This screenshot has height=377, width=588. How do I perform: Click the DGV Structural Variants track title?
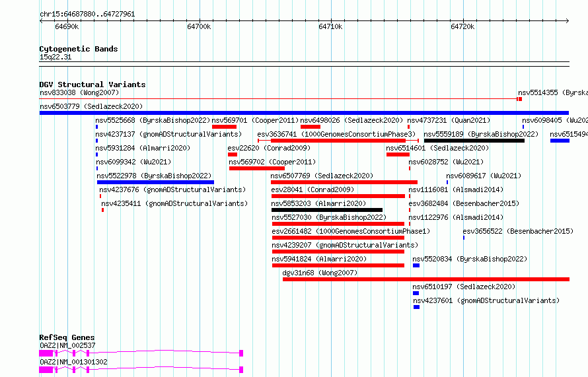click(92, 85)
